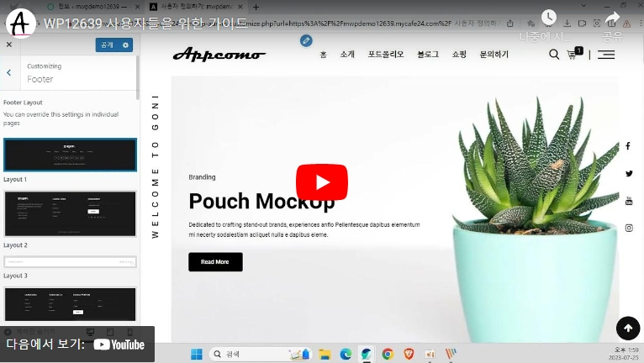Switch preview to desktop device icon

tap(90, 332)
